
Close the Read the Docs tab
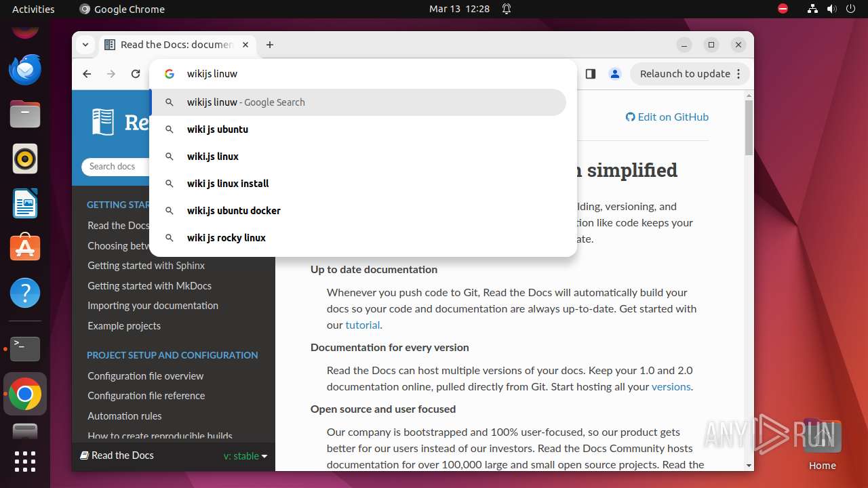click(245, 45)
